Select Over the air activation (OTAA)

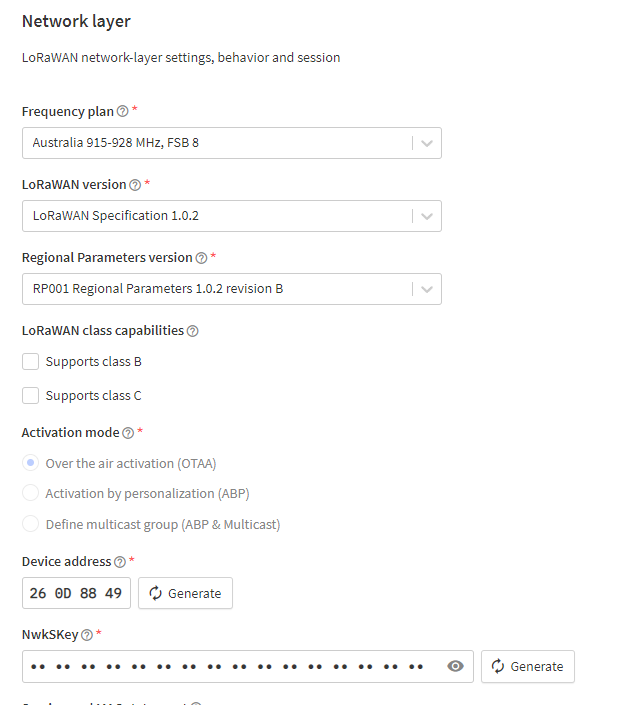[31, 463]
